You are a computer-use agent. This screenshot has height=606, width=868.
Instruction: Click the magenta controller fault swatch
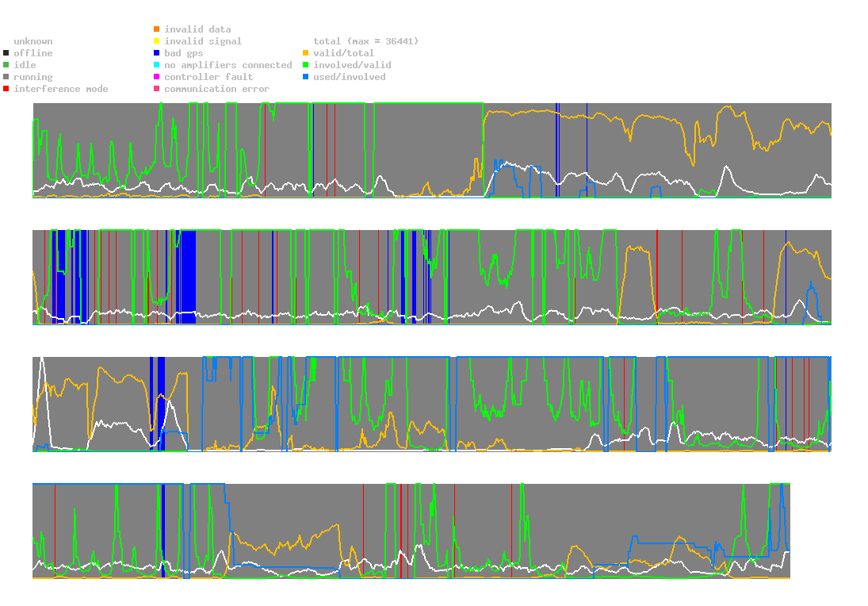pyautogui.click(x=157, y=77)
